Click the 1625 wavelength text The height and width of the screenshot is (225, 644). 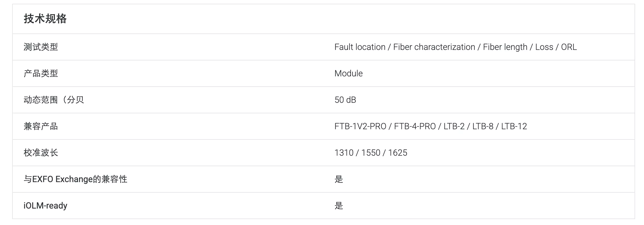pyautogui.click(x=398, y=153)
